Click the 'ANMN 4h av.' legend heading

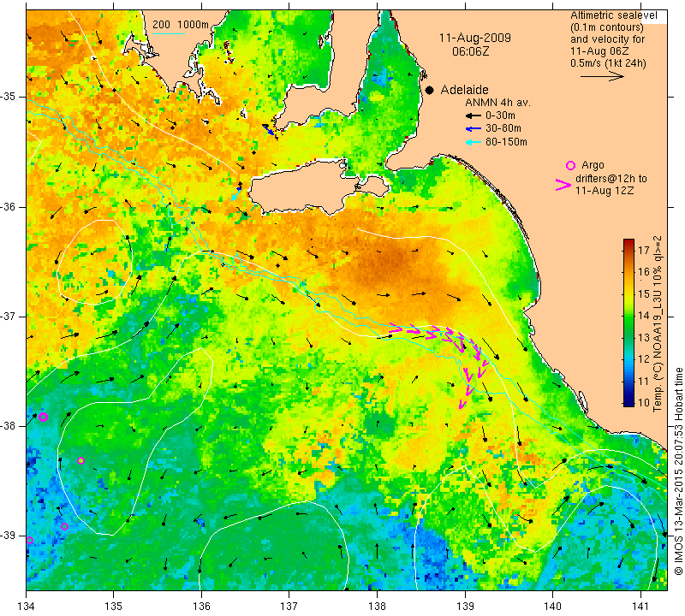coord(497,103)
